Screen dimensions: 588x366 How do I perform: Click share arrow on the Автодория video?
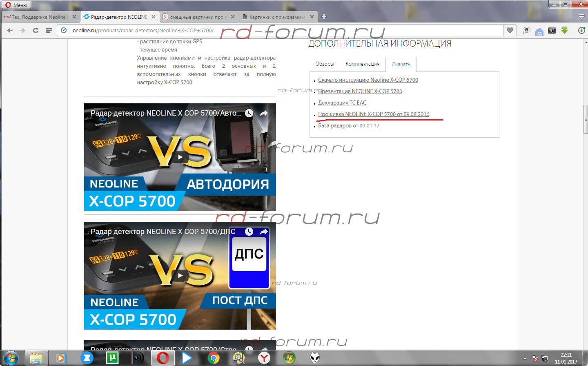(x=264, y=113)
